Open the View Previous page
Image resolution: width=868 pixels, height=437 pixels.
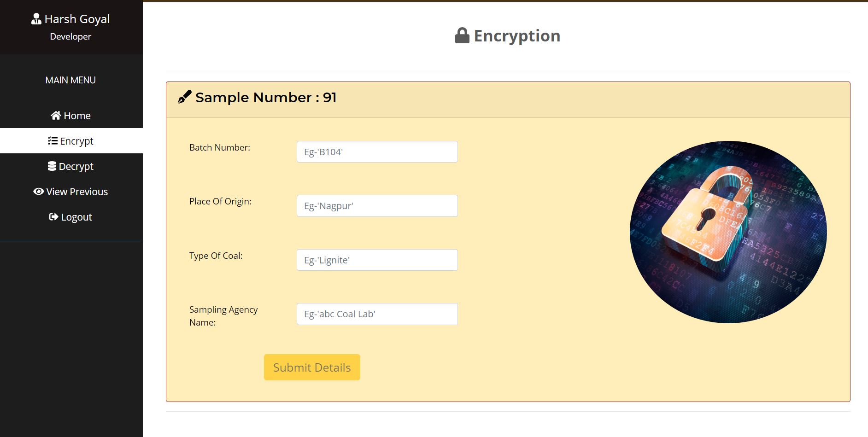(x=71, y=192)
